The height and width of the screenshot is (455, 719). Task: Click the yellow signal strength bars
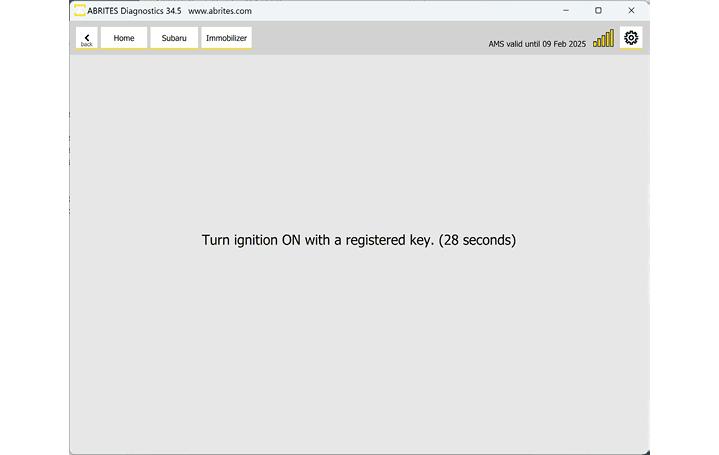[x=603, y=39]
